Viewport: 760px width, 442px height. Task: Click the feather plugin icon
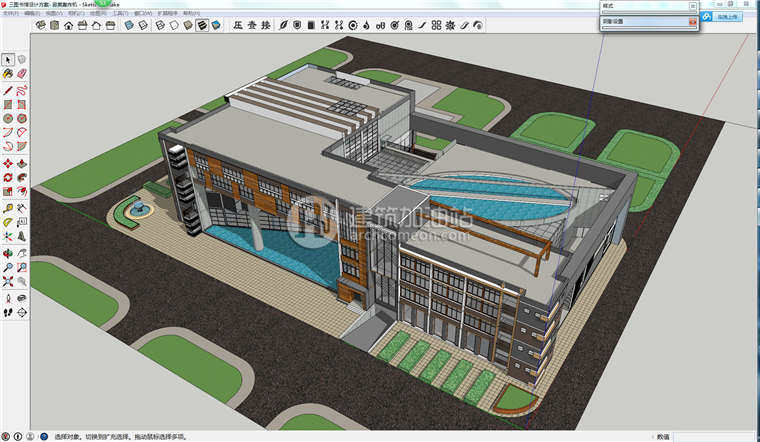pos(284,25)
